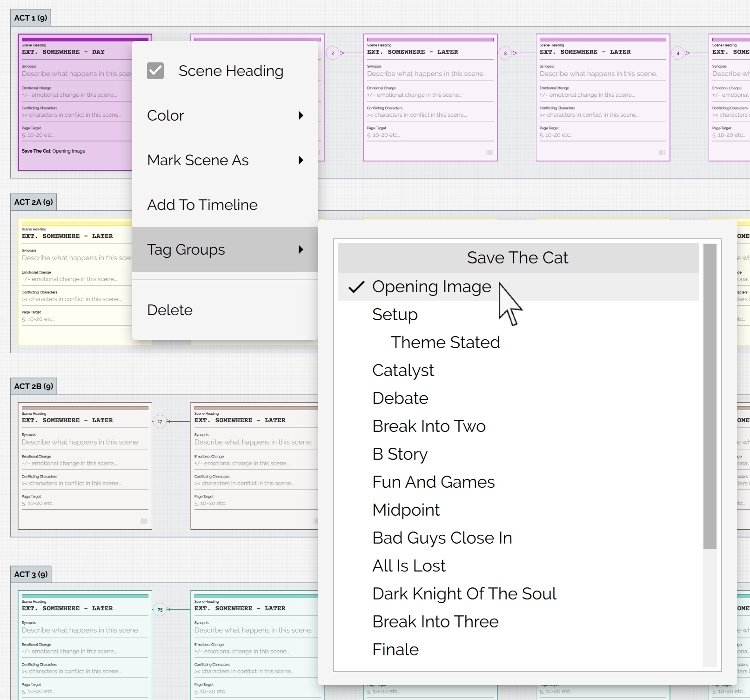Edit synopsis field of first Act 3 card
Viewport: 750px width, 700px height.
(85, 630)
